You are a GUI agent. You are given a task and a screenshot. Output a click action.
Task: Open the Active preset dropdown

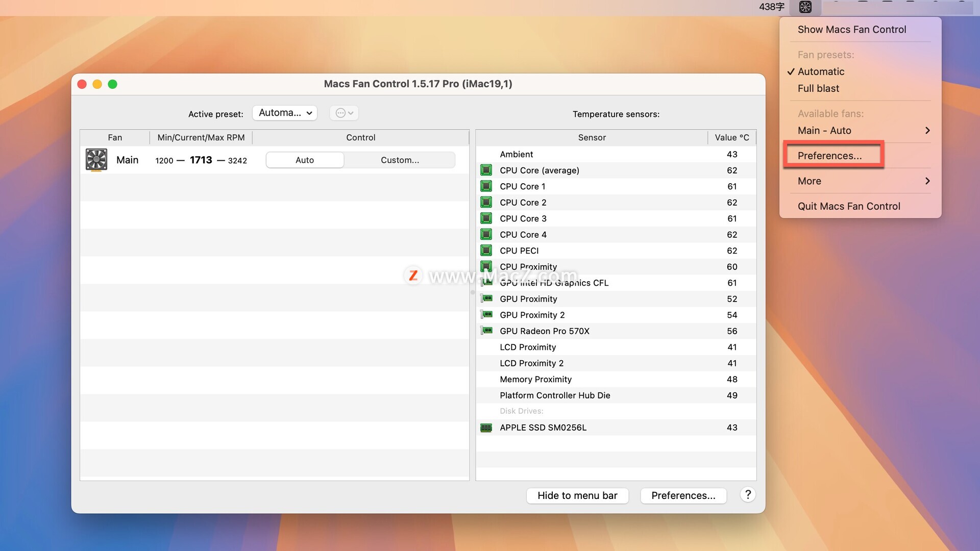pos(285,113)
